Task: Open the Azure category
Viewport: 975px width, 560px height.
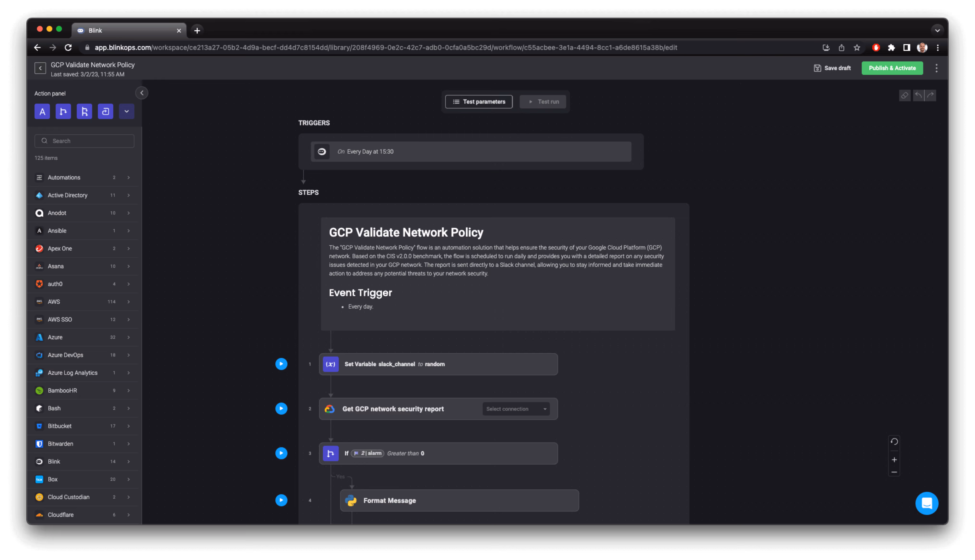Action: (83, 337)
